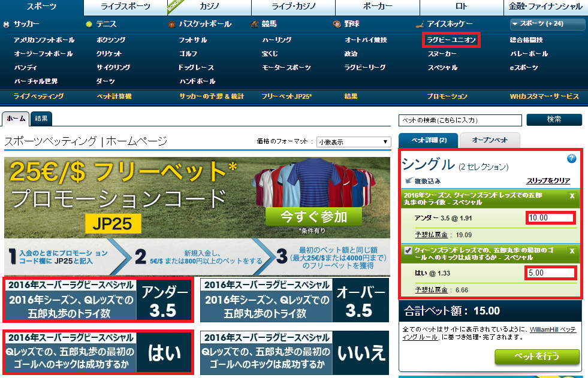Open ゴルフ sport link
The width and height of the screenshot is (588, 378).
tap(188, 53)
